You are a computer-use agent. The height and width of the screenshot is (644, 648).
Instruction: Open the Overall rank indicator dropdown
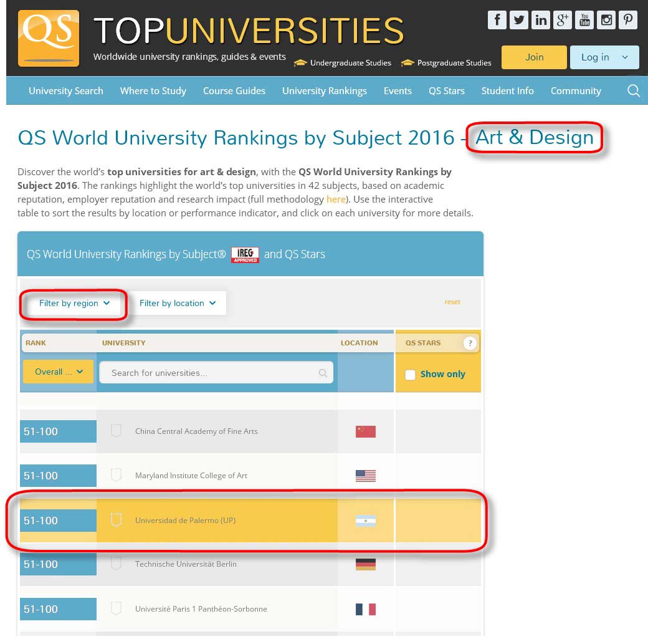pos(59,372)
